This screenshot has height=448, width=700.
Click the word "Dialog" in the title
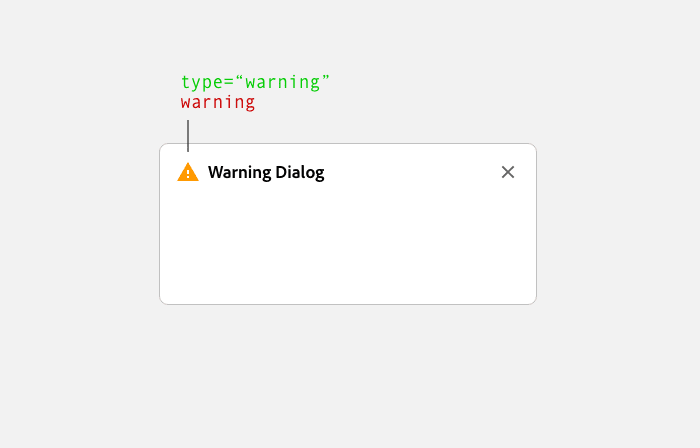pos(300,173)
